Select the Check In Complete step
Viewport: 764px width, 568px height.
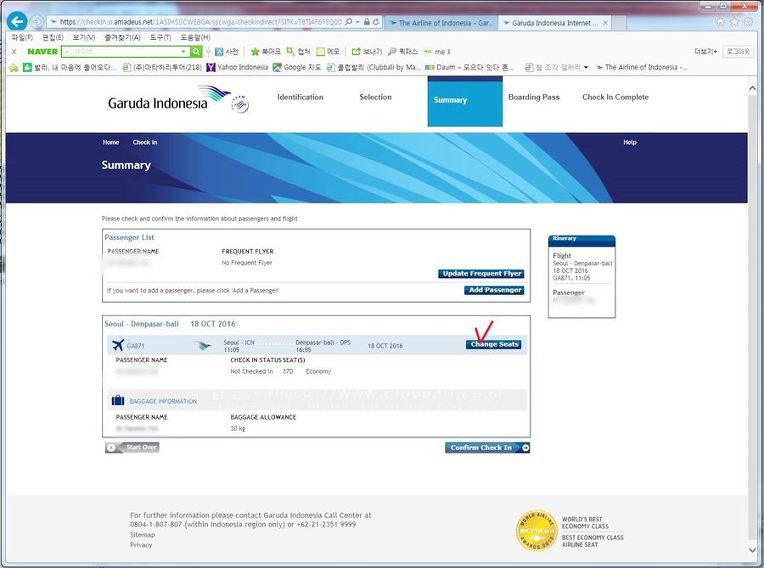615,97
